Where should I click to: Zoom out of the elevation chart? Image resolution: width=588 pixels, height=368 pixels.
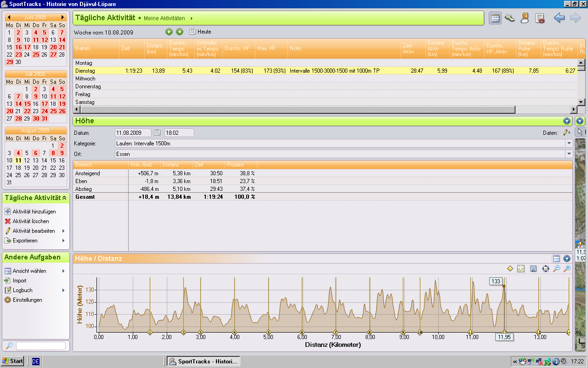556,269
